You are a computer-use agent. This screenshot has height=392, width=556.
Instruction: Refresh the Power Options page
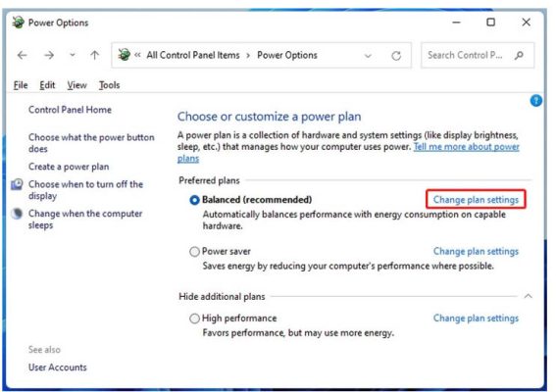tap(396, 55)
